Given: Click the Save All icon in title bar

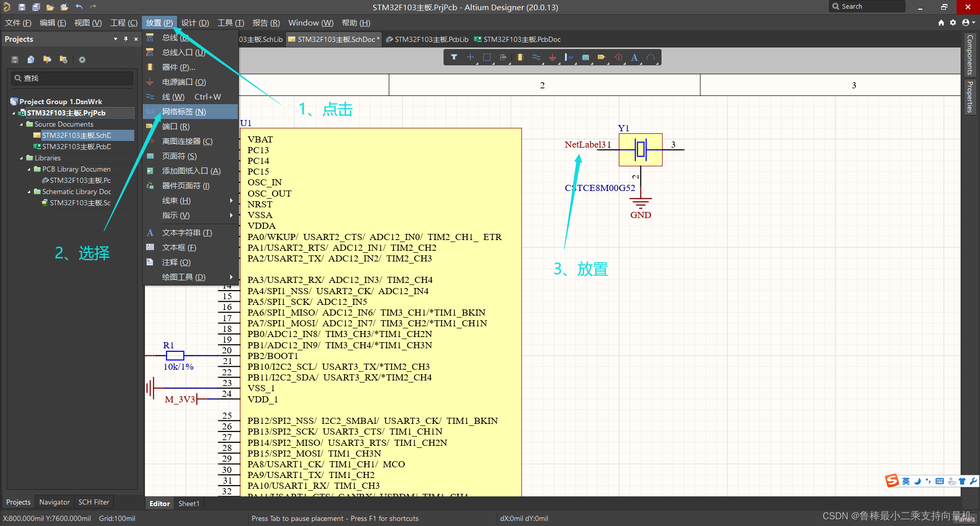Looking at the screenshot, I should 36,7.
